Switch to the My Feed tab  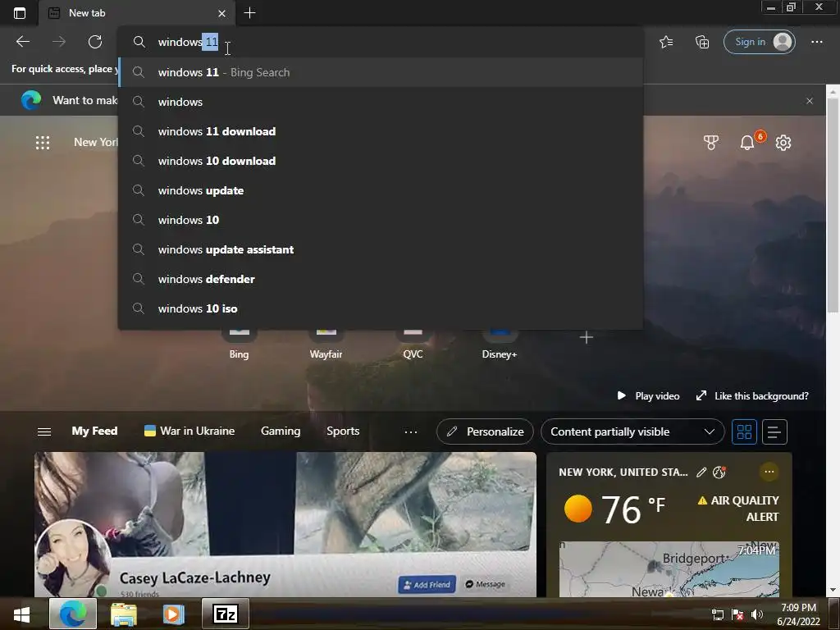click(x=94, y=431)
